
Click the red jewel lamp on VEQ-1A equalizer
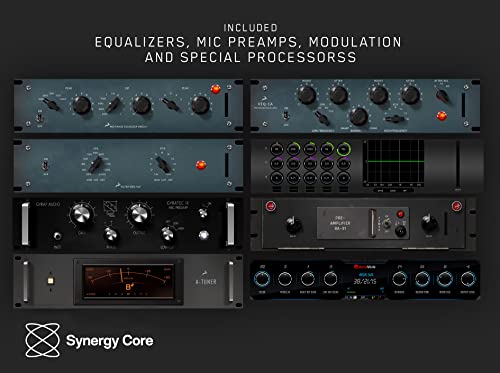pyautogui.click(x=442, y=116)
